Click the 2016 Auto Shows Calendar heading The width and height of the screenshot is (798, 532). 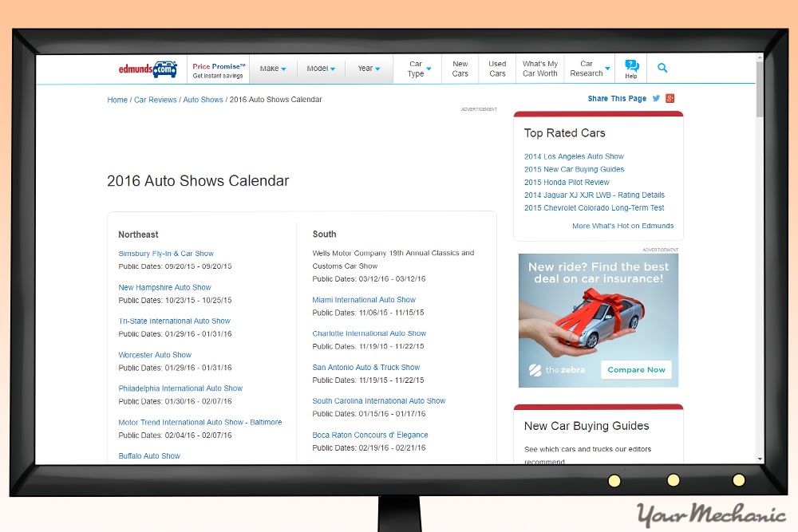pos(198,181)
